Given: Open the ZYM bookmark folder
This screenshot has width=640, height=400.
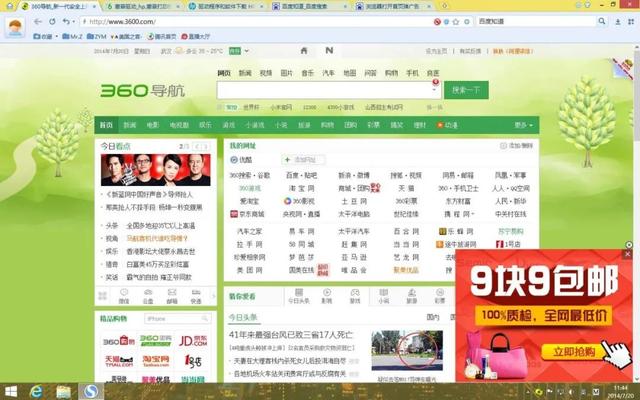Looking at the screenshot, I should click(97, 36).
